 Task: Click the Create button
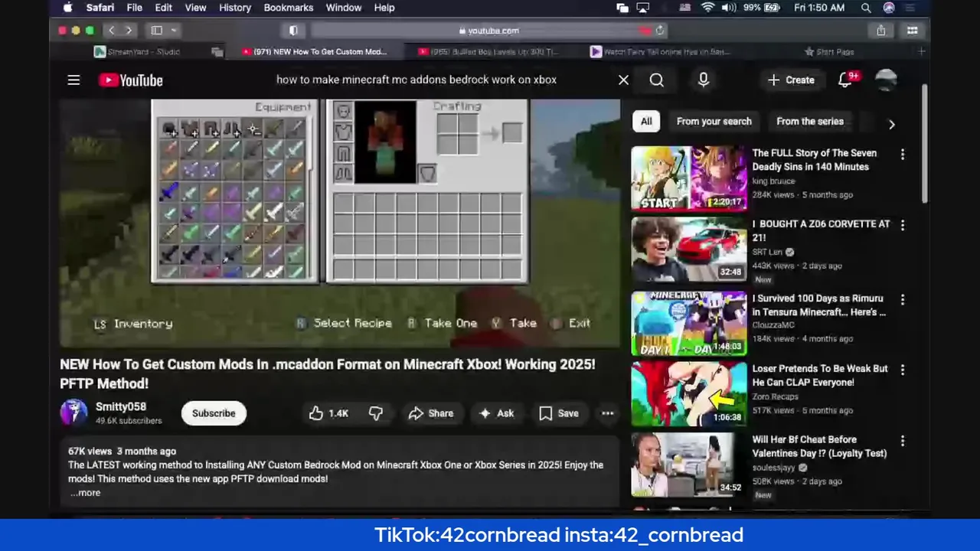coord(791,80)
